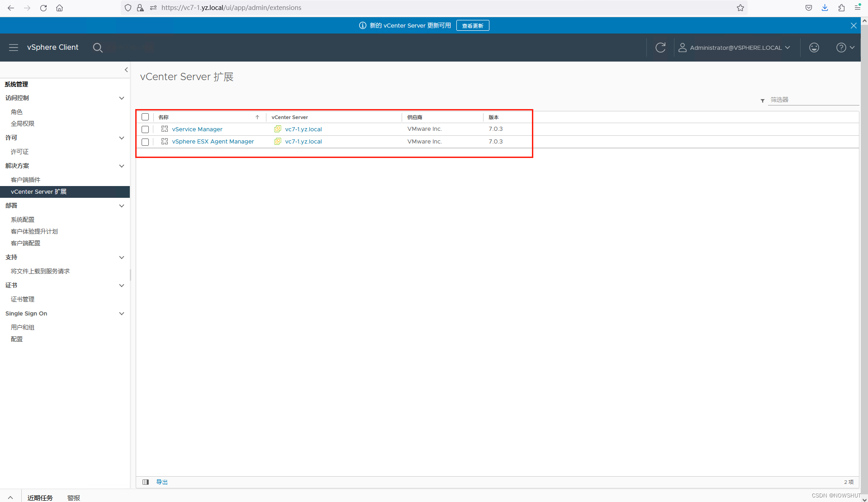Check the vService Manager row checkbox

(x=145, y=129)
